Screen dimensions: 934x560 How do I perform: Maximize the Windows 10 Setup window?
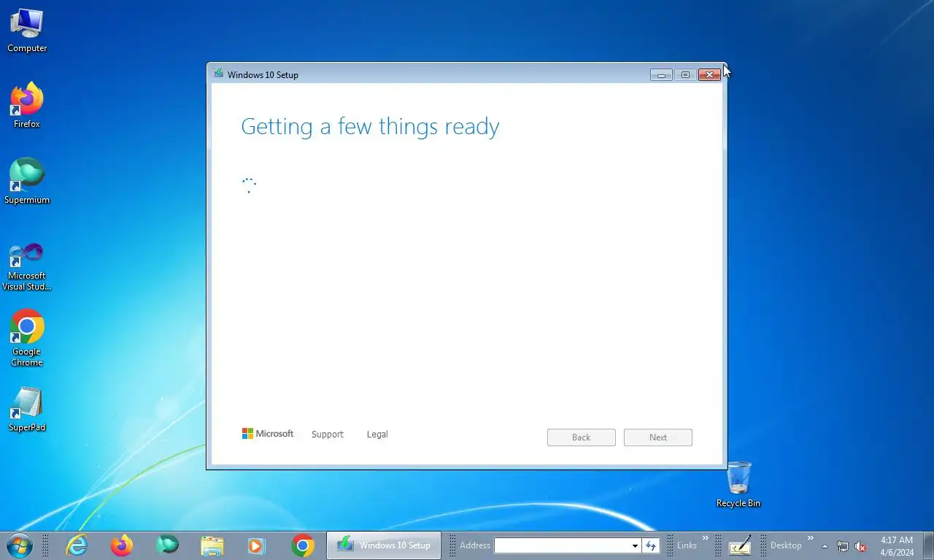pos(685,74)
